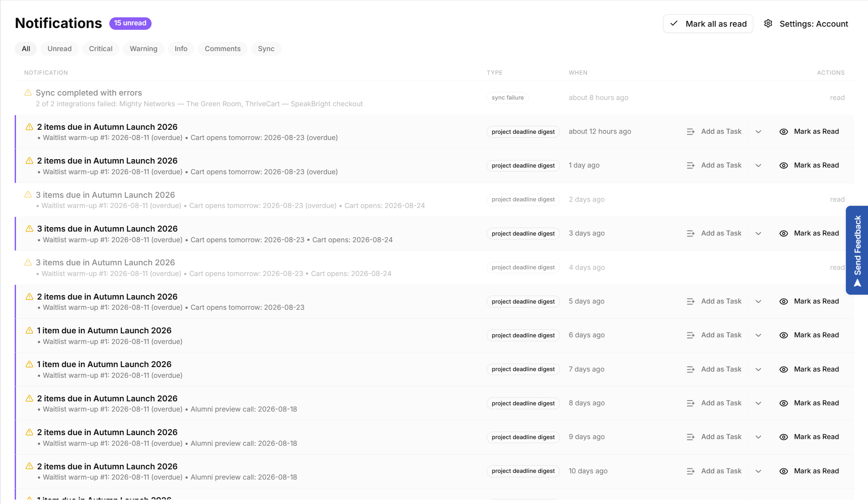The width and height of the screenshot is (868, 504).
Task: Click warning icon on the 4 days ago notification
Action: (28, 262)
